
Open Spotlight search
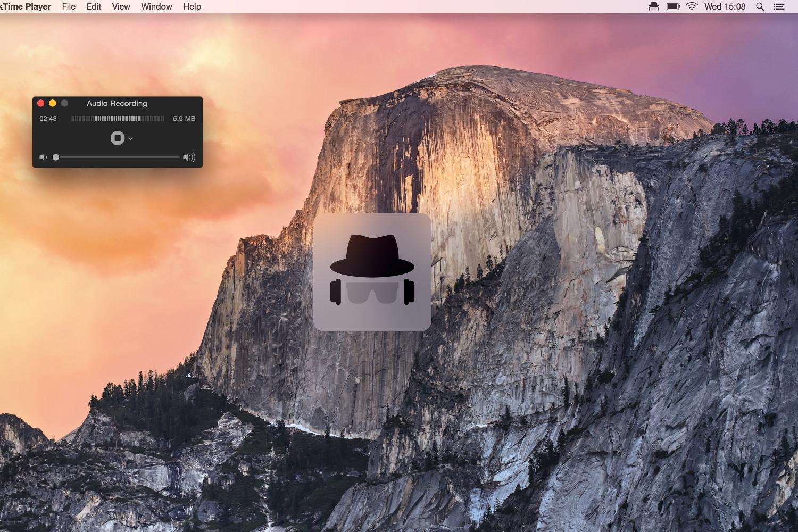760,6
